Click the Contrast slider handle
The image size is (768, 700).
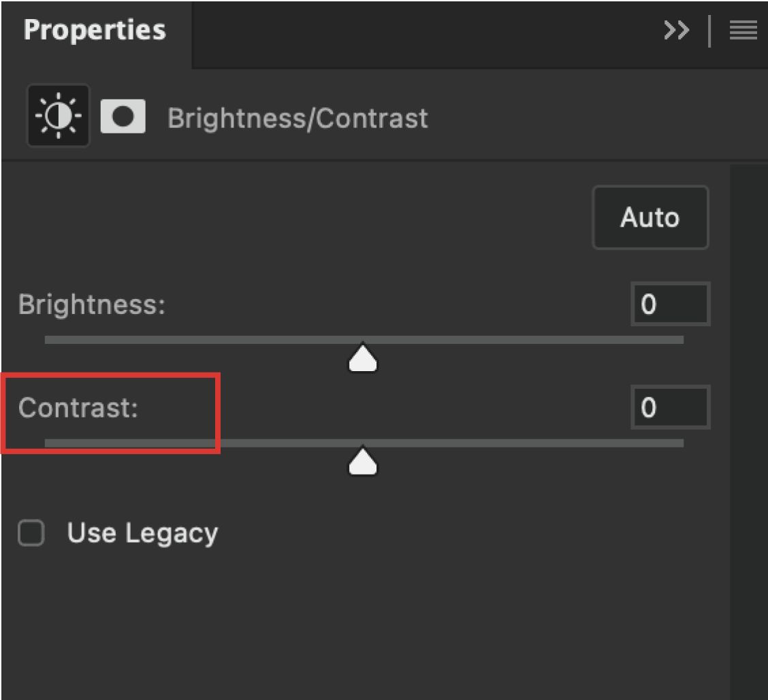(x=363, y=462)
